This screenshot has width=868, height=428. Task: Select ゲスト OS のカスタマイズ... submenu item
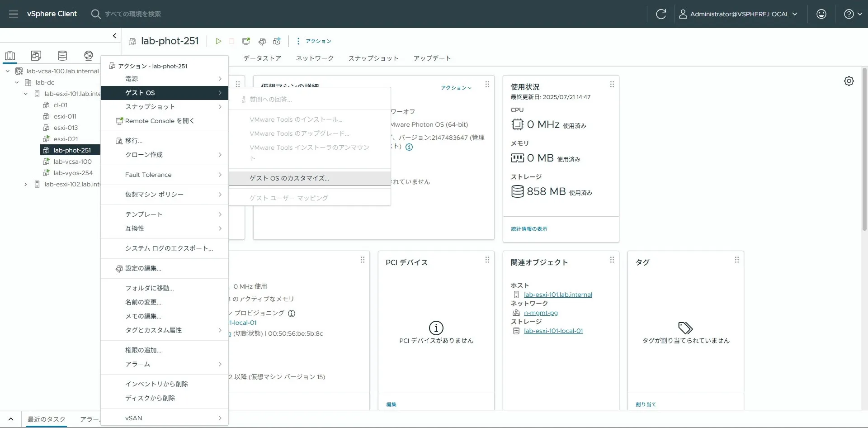310,178
